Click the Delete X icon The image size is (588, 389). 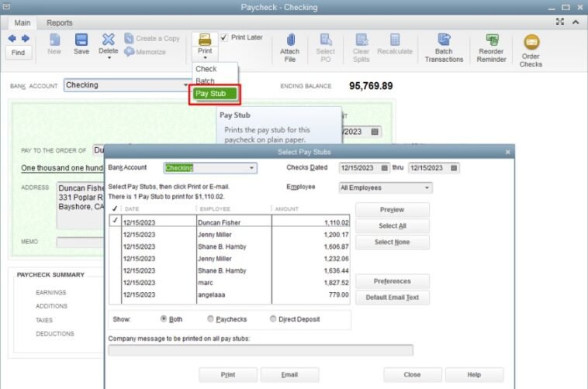click(109, 40)
